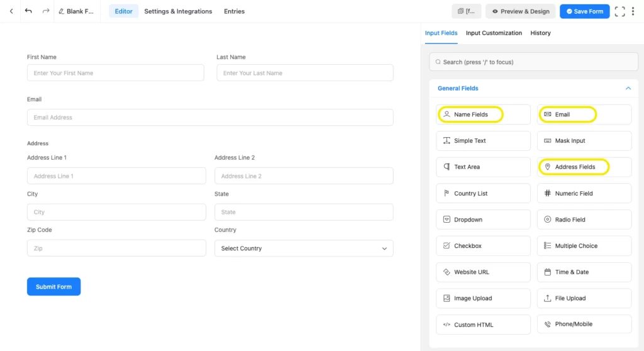
Task: Toggle fullscreen editor mode
Action: pyautogui.click(x=619, y=11)
